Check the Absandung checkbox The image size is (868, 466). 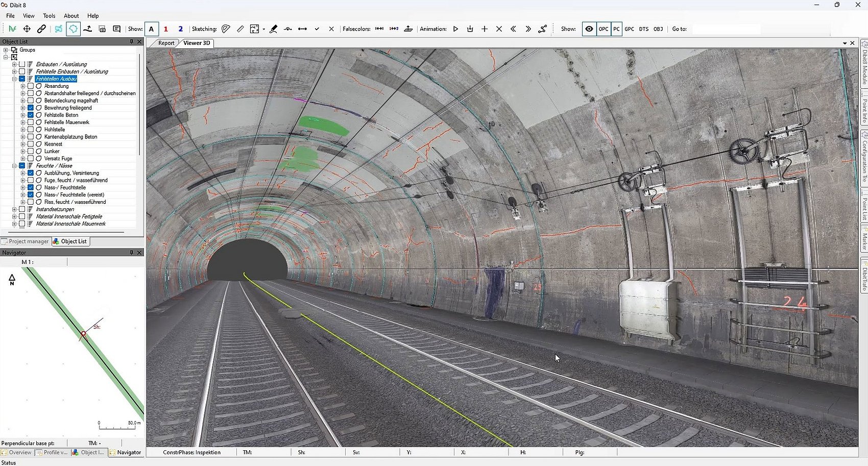pos(31,86)
